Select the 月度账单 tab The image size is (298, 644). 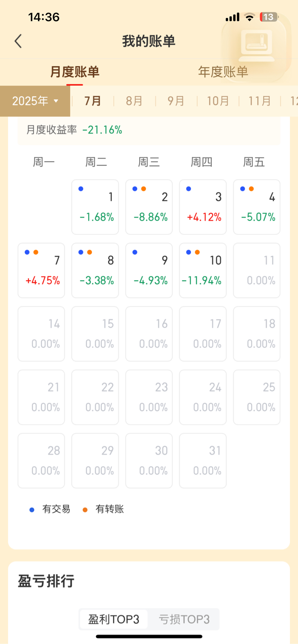click(x=74, y=72)
